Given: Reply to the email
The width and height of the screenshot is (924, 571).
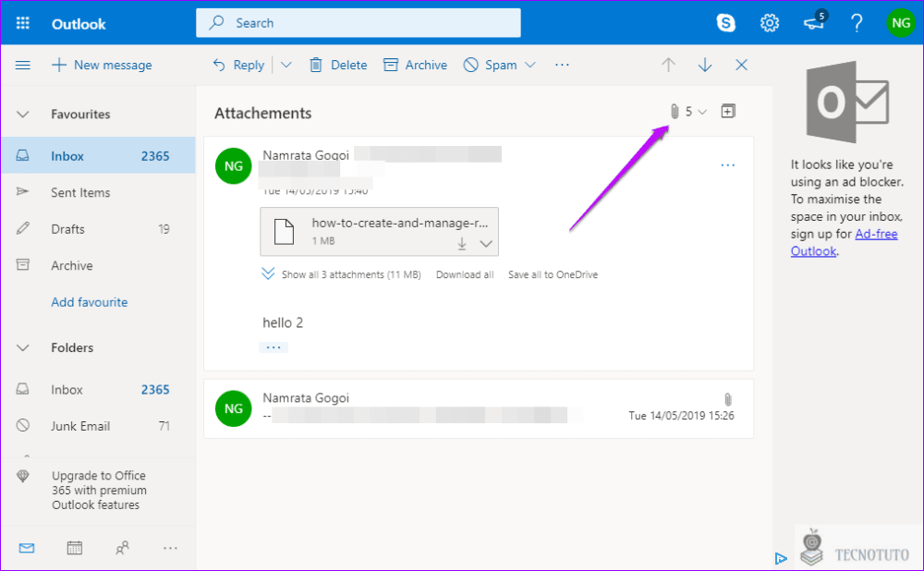Looking at the screenshot, I should [x=238, y=65].
